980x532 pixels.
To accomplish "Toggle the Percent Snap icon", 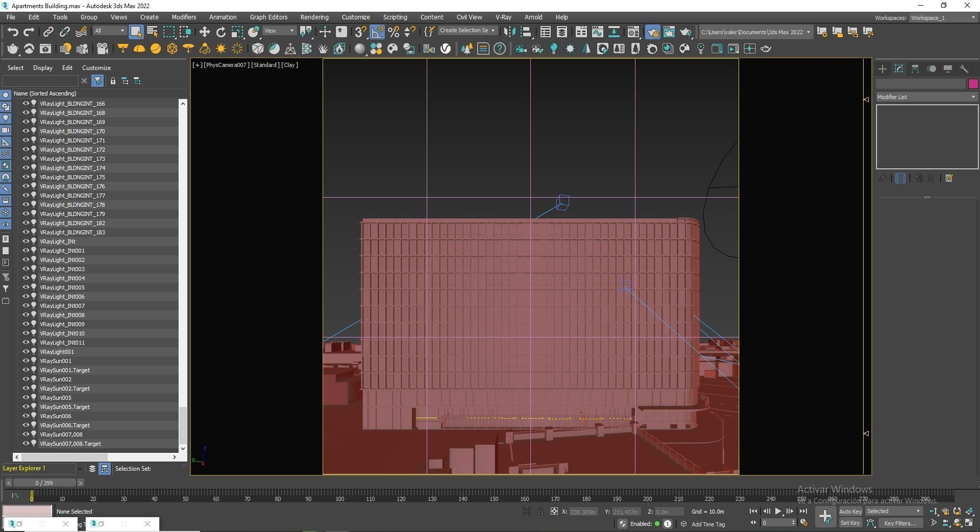I will [x=393, y=32].
